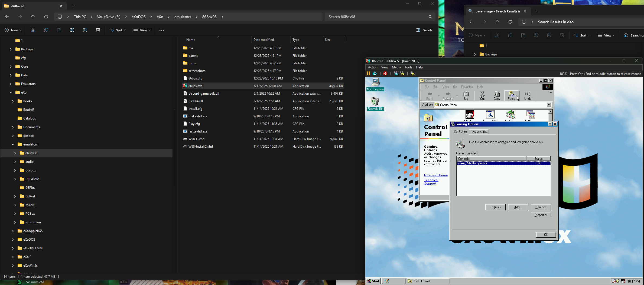Open the 86Box Media menu

396,67
